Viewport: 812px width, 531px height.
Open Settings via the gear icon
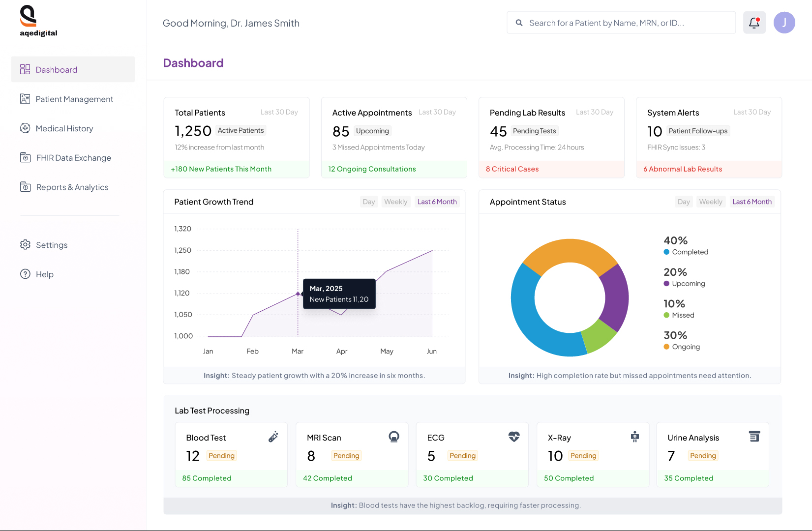[25, 244]
